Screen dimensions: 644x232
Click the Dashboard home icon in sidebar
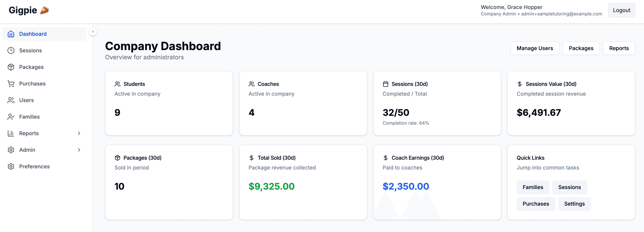pyautogui.click(x=11, y=34)
